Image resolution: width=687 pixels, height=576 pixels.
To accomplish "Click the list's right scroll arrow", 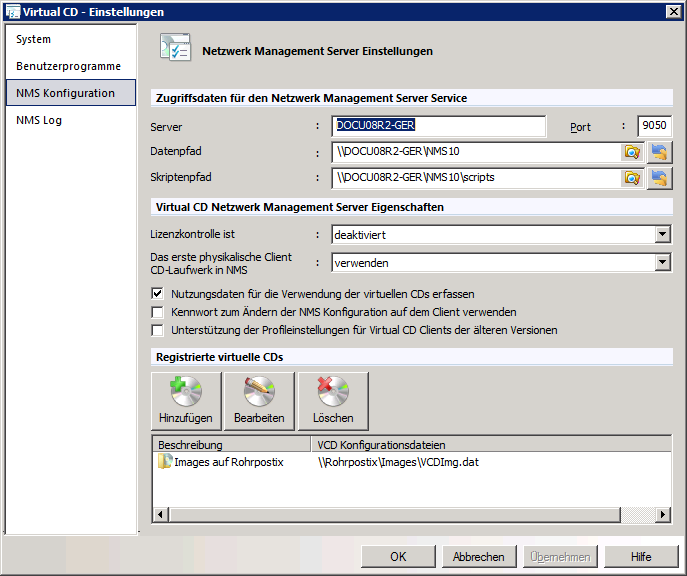I will pyautogui.click(x=663, y=514).
